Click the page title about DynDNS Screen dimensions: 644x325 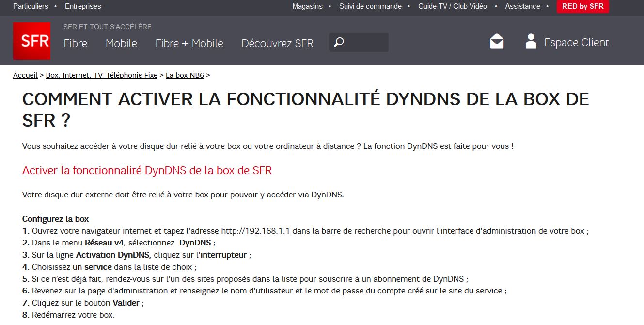point(305,110)
